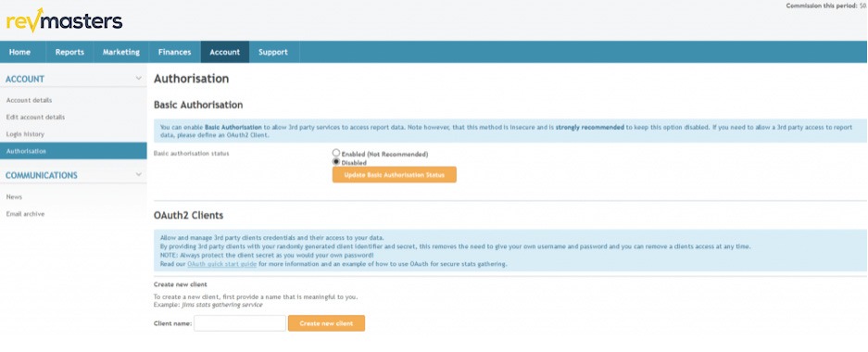Focus the Client name input field

tap(240, 323)
